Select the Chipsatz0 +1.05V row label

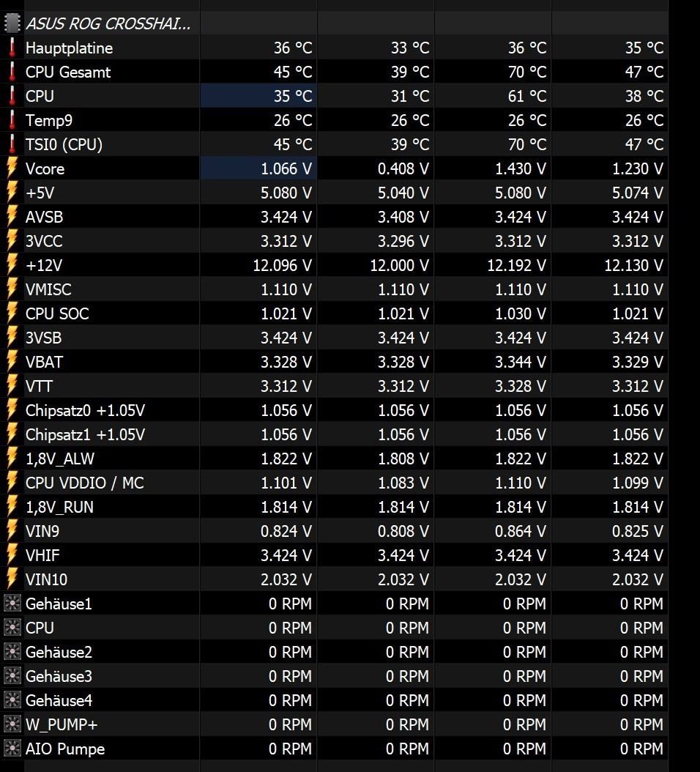85,410
